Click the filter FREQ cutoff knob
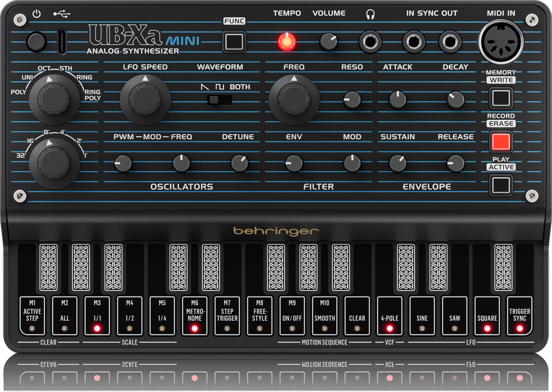The width and height of the screenshot is (552, 392). pos(293,99)
